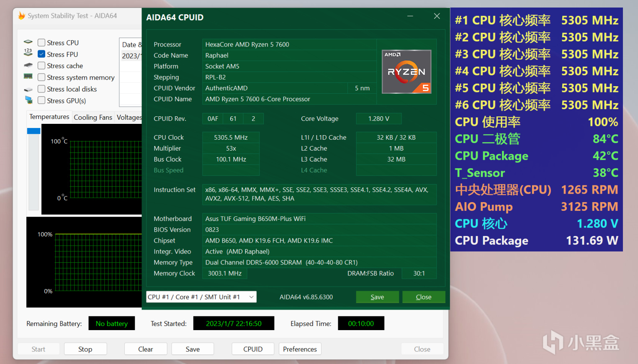Image resolution: width=638 pixels, height=364 pixels.
Task: Click the CPU diode 84°C reading
Action: point(605,138)
